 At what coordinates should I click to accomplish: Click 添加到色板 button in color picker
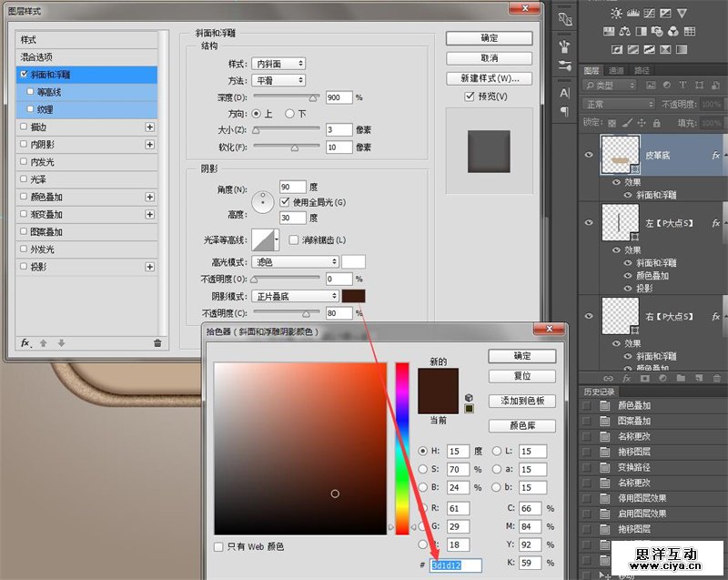[x=521, y=401]
